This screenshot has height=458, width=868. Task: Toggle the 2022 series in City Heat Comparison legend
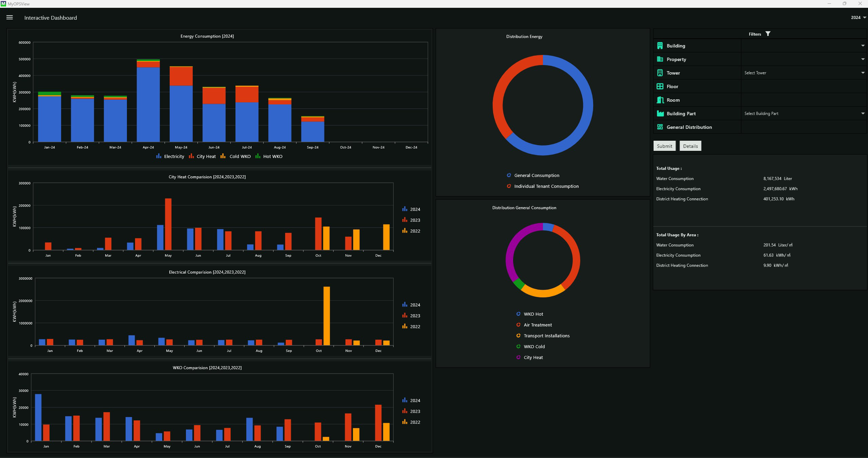point(411,231)
